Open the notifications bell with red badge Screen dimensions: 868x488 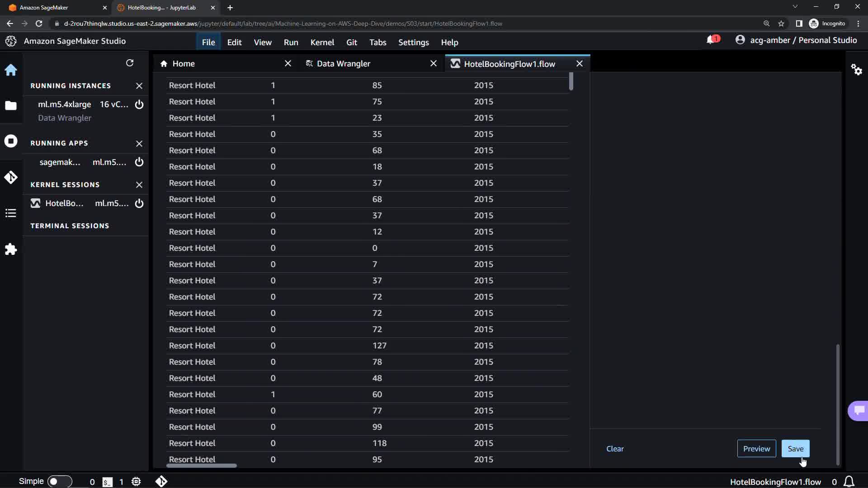(x=712, y=40)
